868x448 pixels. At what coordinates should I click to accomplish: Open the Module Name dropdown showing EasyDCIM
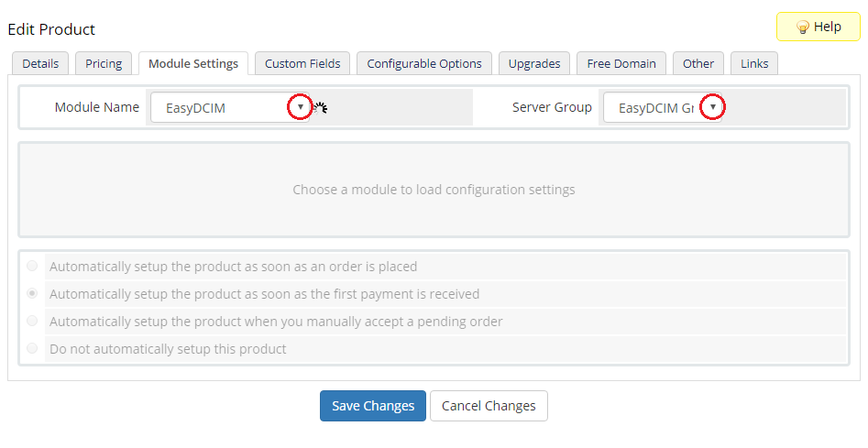(230, 107)
